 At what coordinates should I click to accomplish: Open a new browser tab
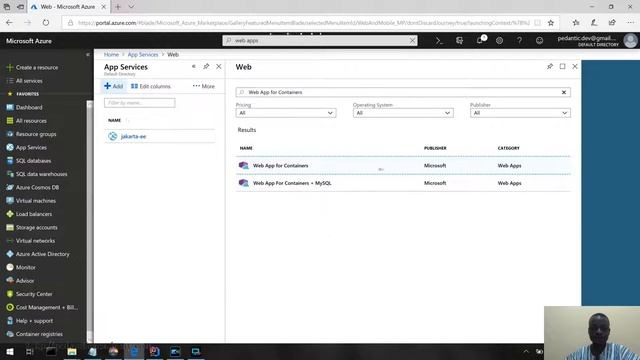118,7
